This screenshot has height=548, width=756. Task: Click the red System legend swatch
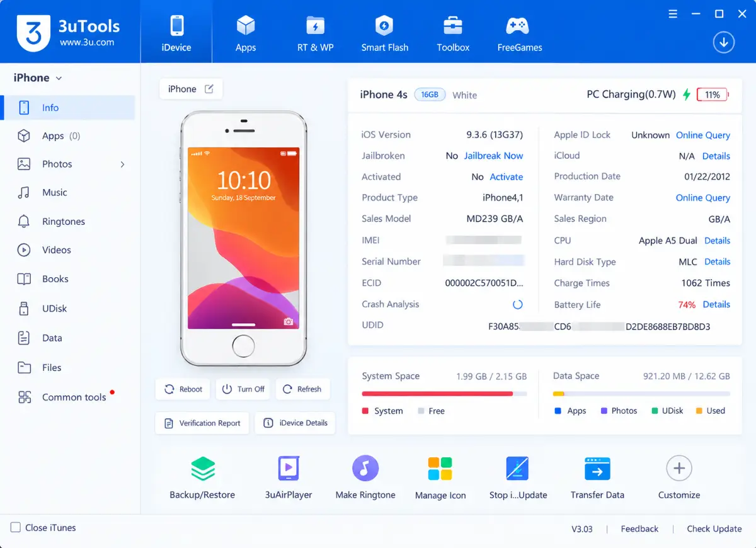(365, 411)
